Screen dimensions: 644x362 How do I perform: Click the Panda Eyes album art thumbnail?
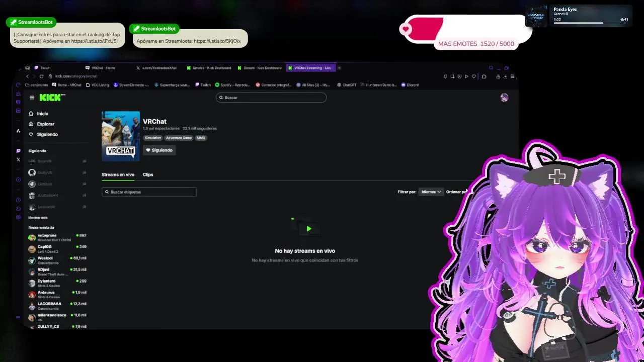(537, 16)
